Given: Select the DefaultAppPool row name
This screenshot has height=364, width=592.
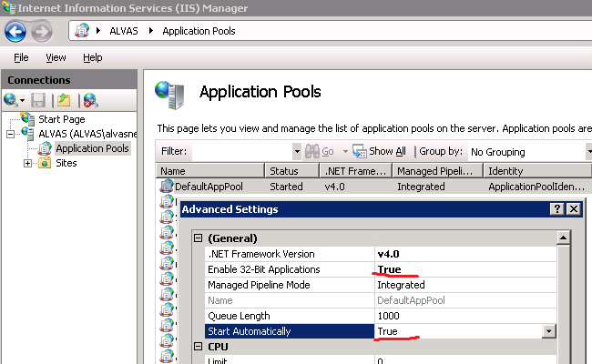Looking at the screenshot, I should 209,187.
